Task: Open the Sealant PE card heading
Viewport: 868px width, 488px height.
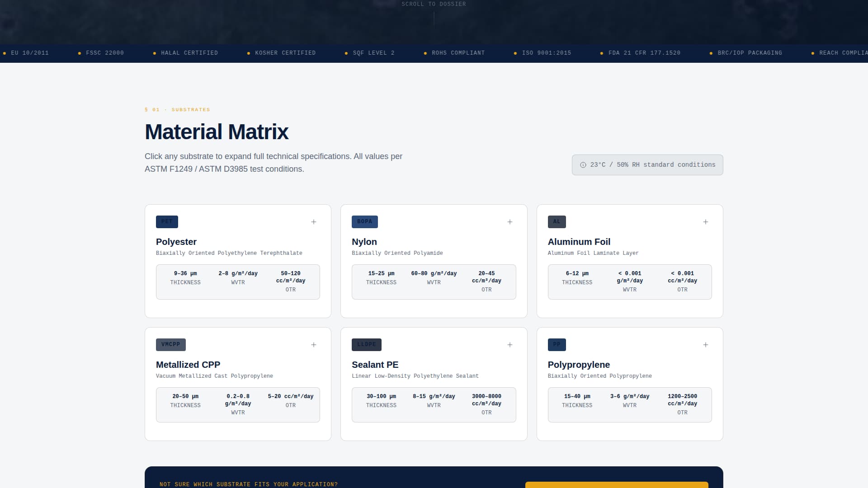Action: coord(375,365)
